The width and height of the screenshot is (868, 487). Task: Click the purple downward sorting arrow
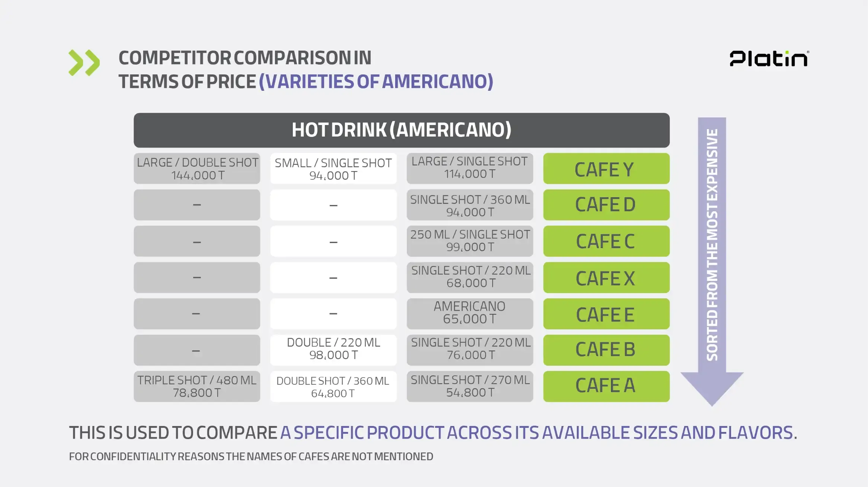(x=712, y=260)
